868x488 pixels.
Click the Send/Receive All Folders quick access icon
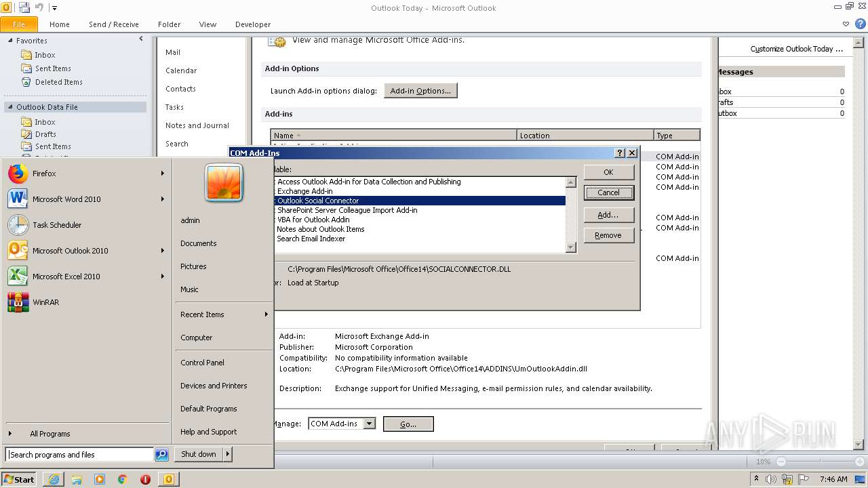24,7
